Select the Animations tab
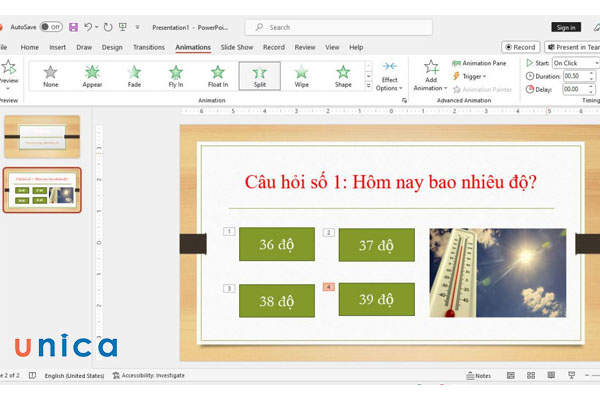This screenshot has width=600, height=400. [x=193, y=47]
